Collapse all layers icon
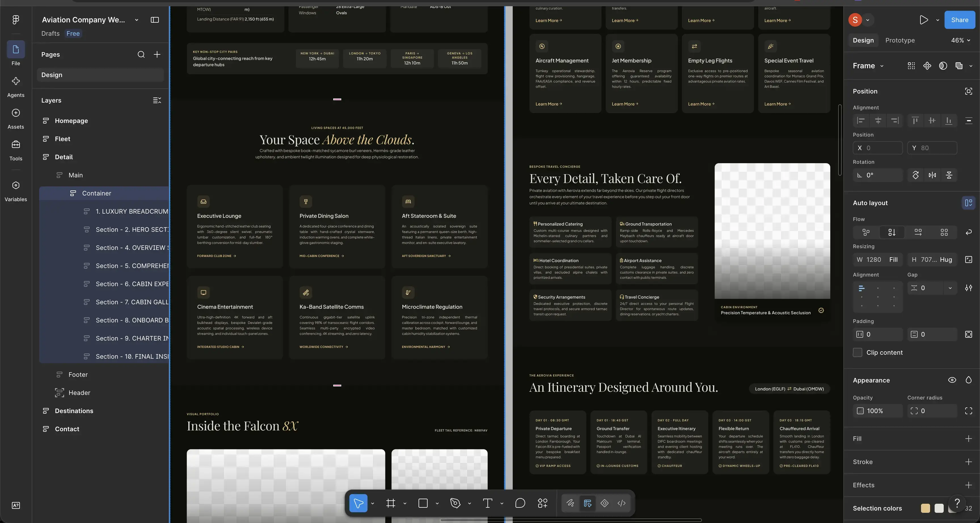 point(157,100)
